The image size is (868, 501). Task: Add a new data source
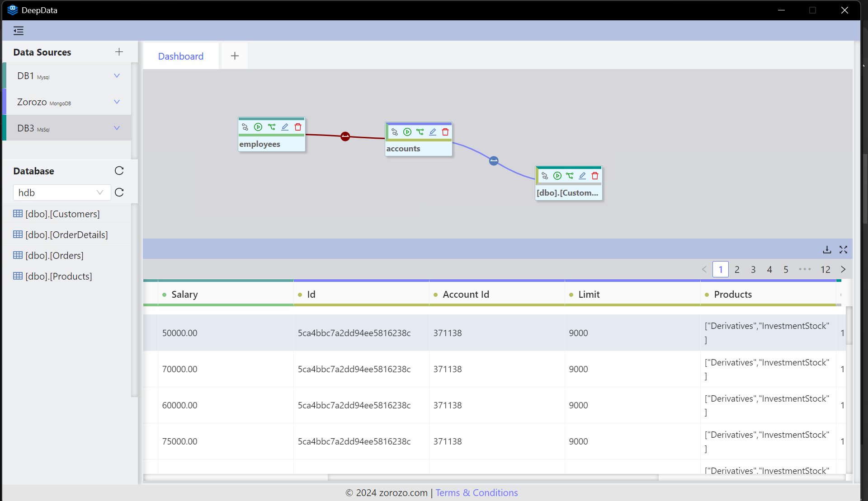[x=119, y=52]
